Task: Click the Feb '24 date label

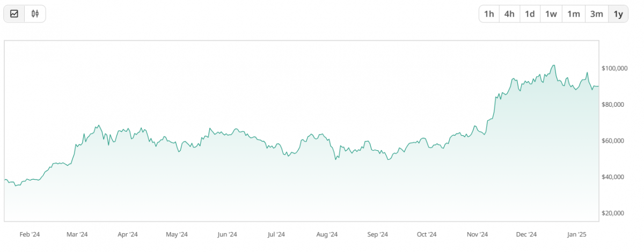Action: coord(30,234)
